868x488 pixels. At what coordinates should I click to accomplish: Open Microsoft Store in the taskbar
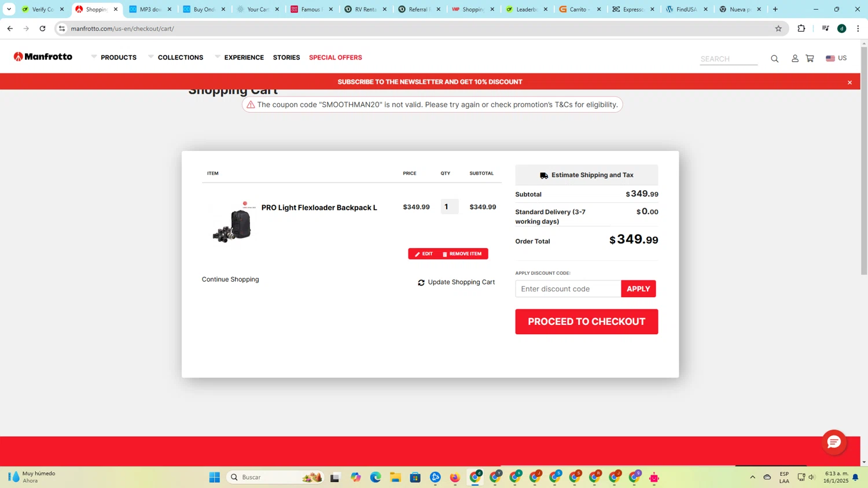[x=415, y=477]
